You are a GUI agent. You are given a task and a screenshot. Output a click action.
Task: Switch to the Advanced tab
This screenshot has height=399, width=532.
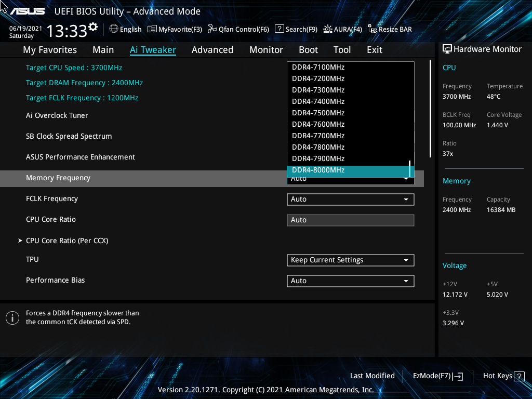point(212,49)
